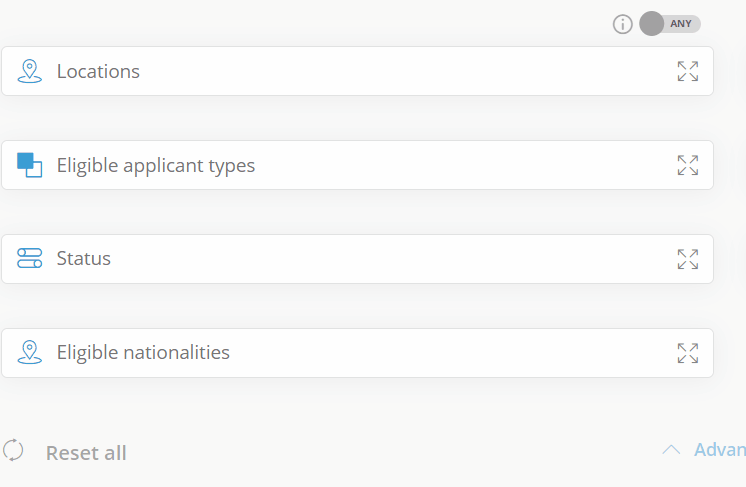
Task: Click the overlapping squares icon for applicant types
Action: 29,165
